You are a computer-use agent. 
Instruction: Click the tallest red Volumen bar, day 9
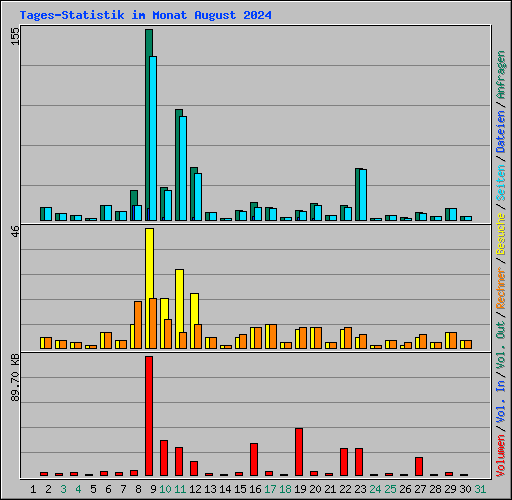(x=149, y=416)
